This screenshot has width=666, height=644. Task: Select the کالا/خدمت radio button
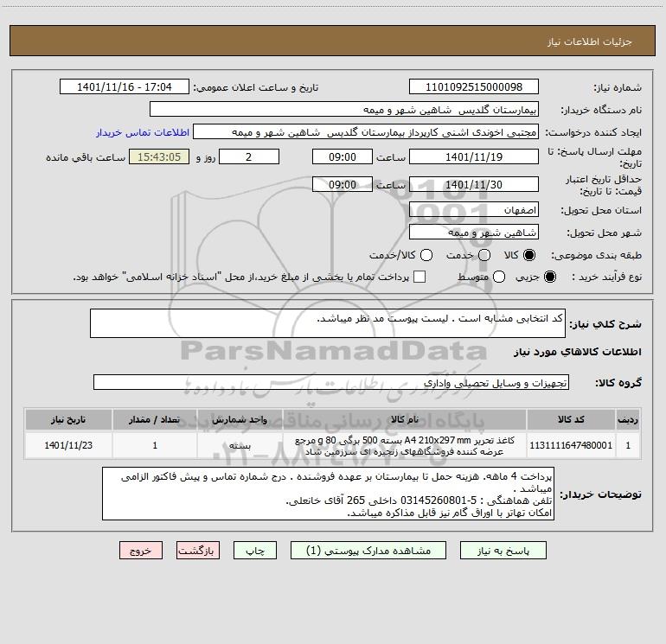tap(426, 255)
